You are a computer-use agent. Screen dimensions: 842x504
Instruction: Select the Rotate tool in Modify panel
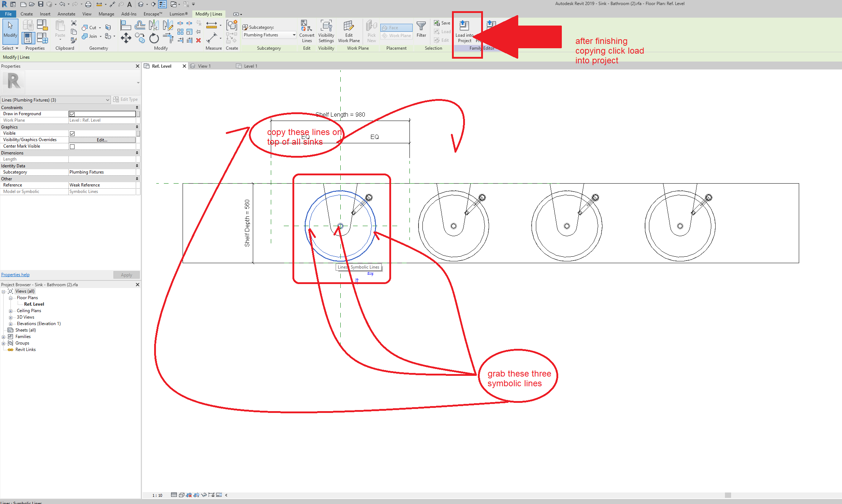pos(154,38)
